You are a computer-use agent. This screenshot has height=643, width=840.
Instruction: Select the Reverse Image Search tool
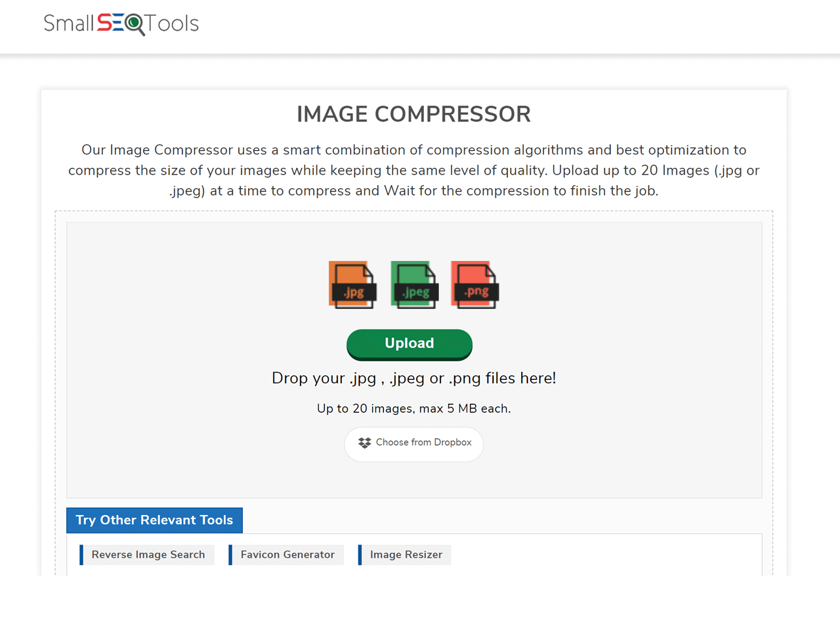148,554
